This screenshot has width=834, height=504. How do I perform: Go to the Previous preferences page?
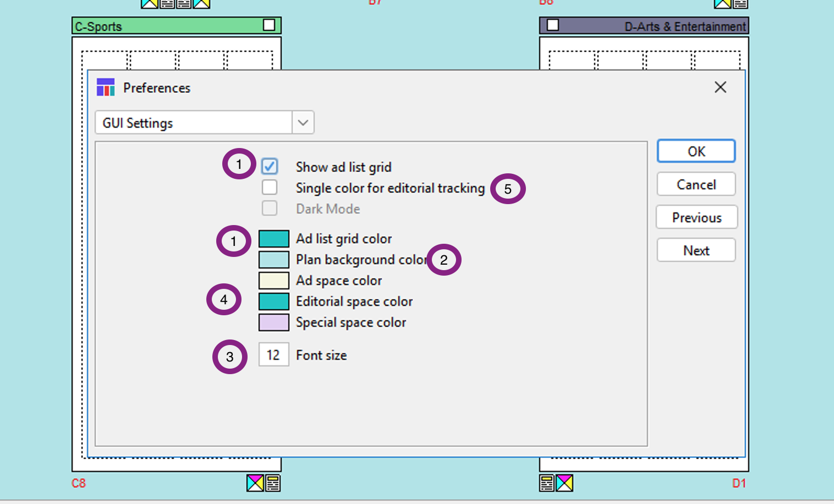[696, 217]
